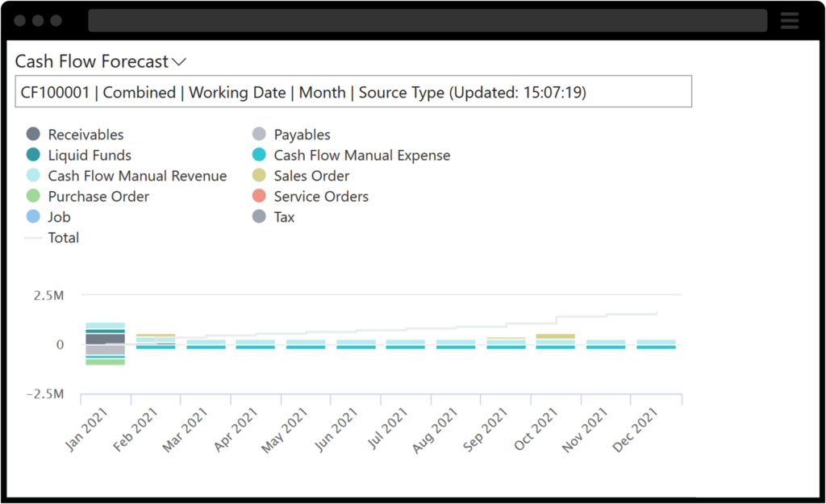Screen dimensions: 826x504
Task: Select the Mar 2021 bar
Action: click(x=206, y=344)
